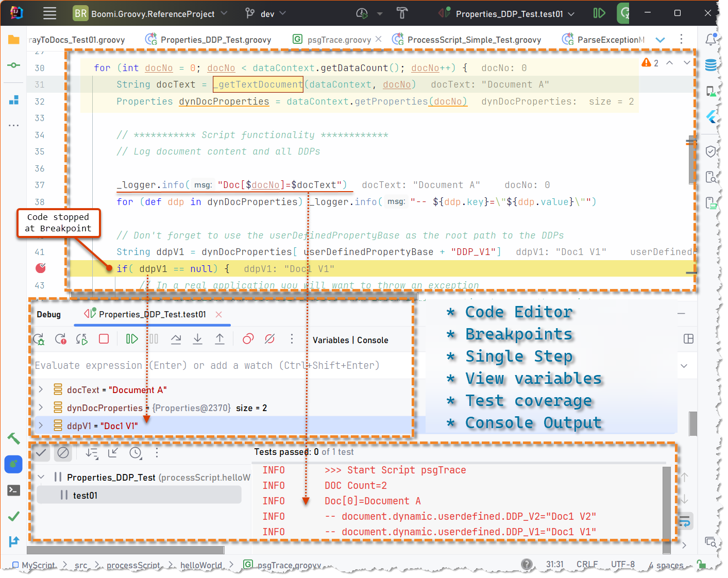
Task: Click the CRLF line separator status
Action: tap(587, 565)
